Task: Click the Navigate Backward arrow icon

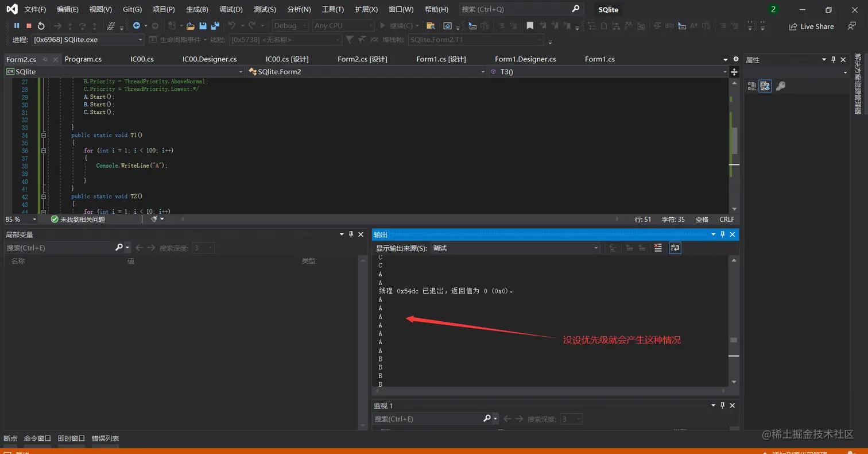Action: point(137,26)
